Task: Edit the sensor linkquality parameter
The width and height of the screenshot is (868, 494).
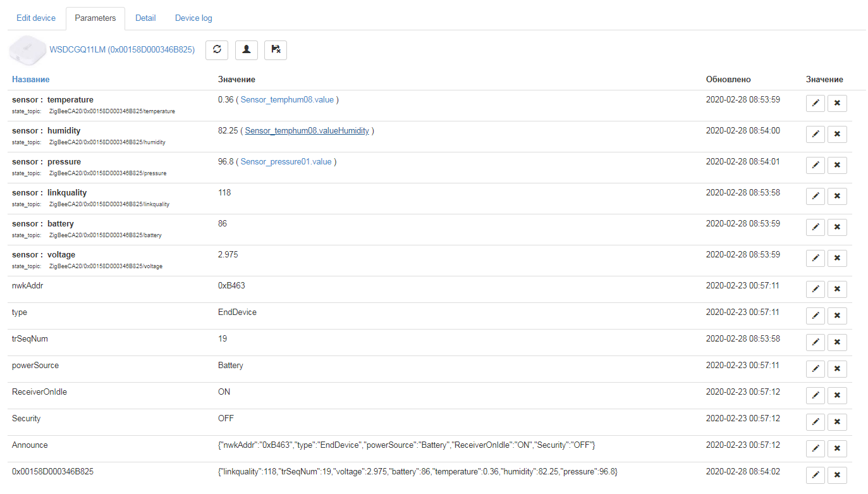Action: (x=816, y=196)
